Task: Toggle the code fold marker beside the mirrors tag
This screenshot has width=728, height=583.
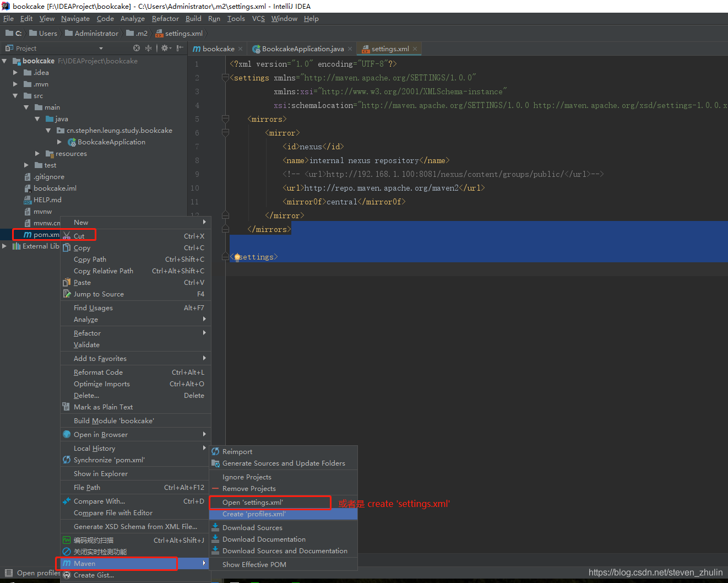Action: pyautogui.click(x=225, y=119)
